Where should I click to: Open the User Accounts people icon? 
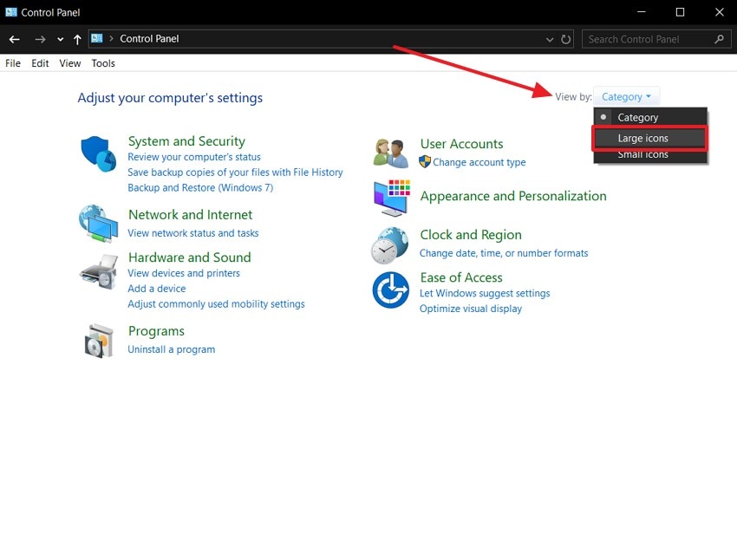coord(390,153)
